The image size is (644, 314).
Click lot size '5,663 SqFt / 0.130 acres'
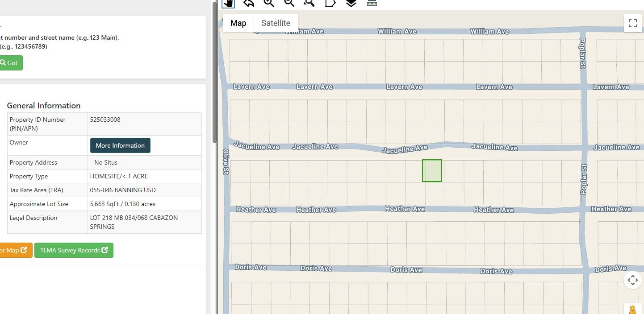coord(123,204)
